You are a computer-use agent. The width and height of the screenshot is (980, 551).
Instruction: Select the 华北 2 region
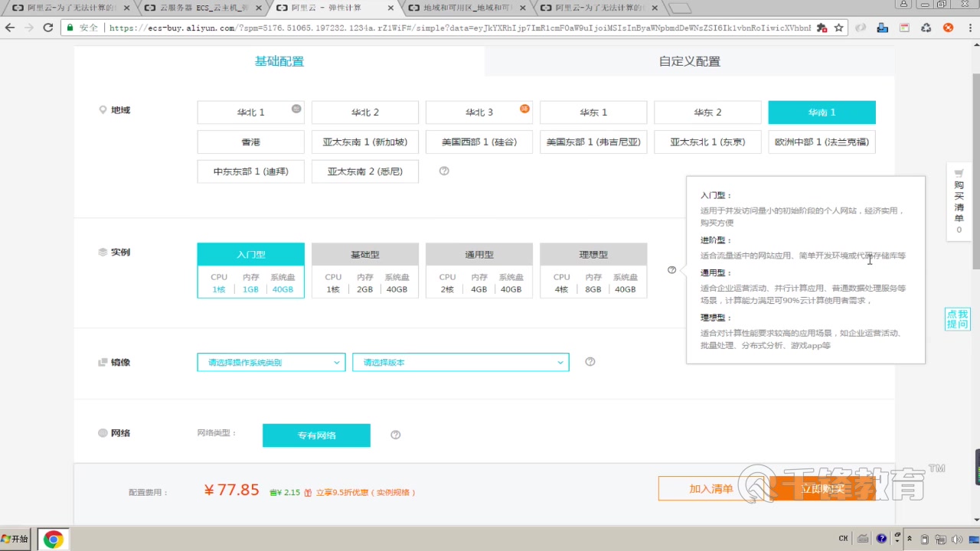364,112
